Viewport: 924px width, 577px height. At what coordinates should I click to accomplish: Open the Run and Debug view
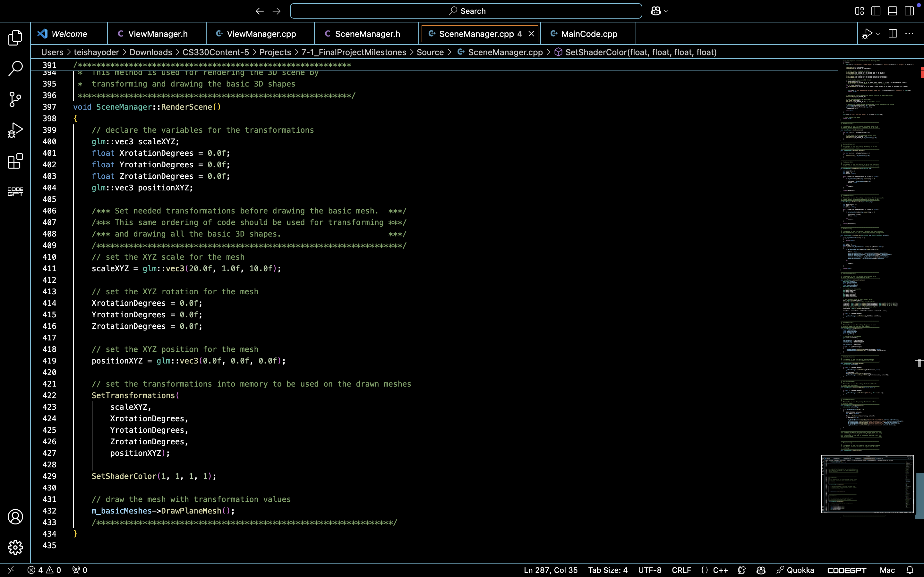[15, 130]
